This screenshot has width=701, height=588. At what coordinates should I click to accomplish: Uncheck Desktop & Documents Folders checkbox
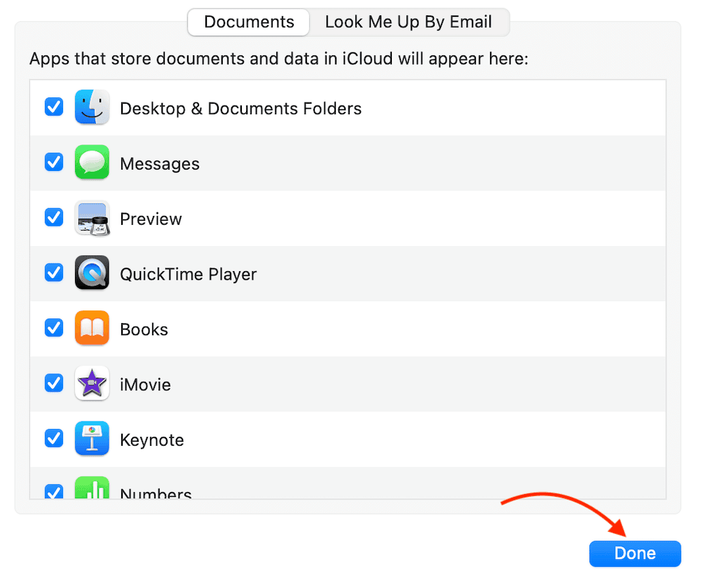click(54, 107)
